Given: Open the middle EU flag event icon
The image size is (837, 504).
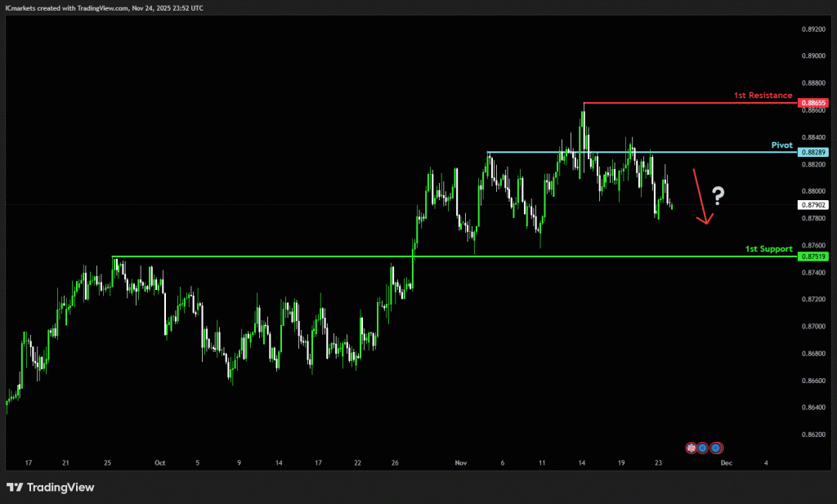Looking at the screenshot, I should pyautogui.click(x=703, y=448).
